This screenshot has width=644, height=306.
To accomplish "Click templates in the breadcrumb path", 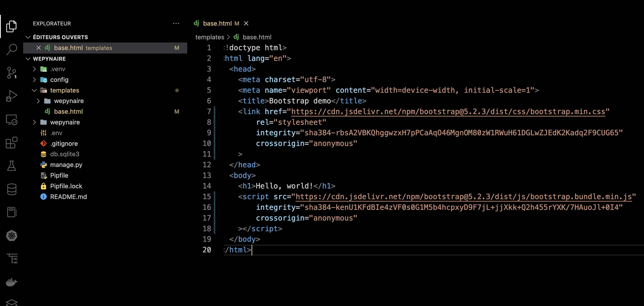I will coord(210,37).
